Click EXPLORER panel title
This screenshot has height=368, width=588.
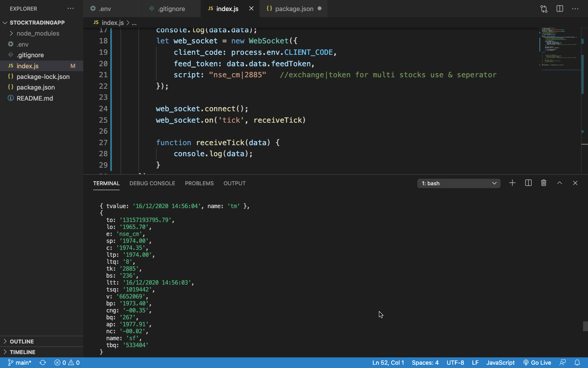pyautogui.click(x=23, y=9)
